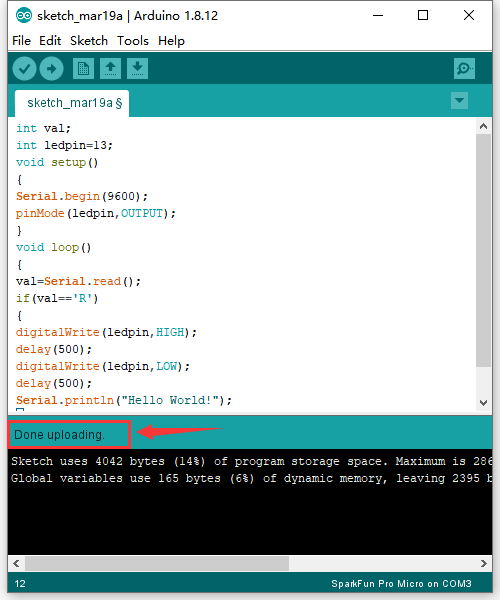This screenshot has width=500, height=600.
Task: Click the console scroll left arrow
Action: [16, 563]
